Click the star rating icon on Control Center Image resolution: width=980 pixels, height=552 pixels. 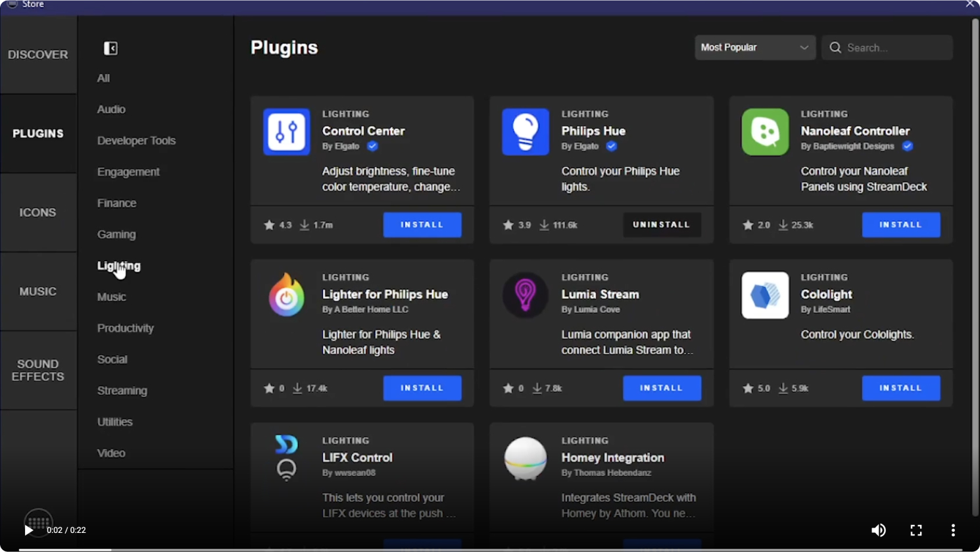click(x=269, y=225)
